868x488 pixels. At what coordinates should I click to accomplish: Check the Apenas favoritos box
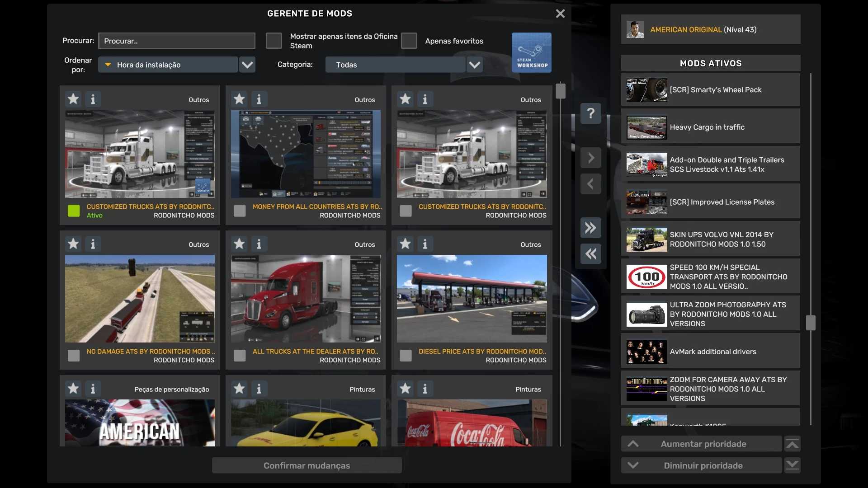[409, 41]
